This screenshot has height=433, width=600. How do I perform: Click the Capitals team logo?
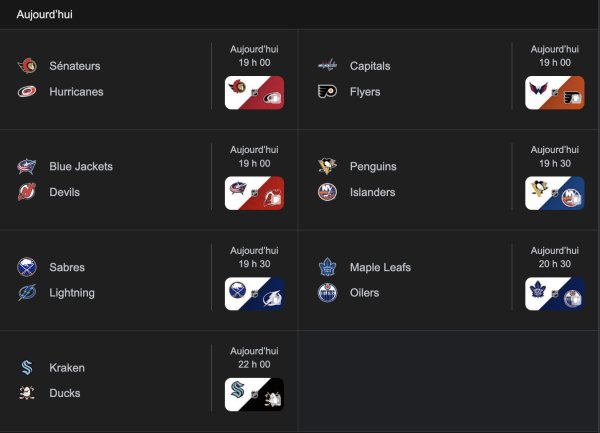(327, 66)
